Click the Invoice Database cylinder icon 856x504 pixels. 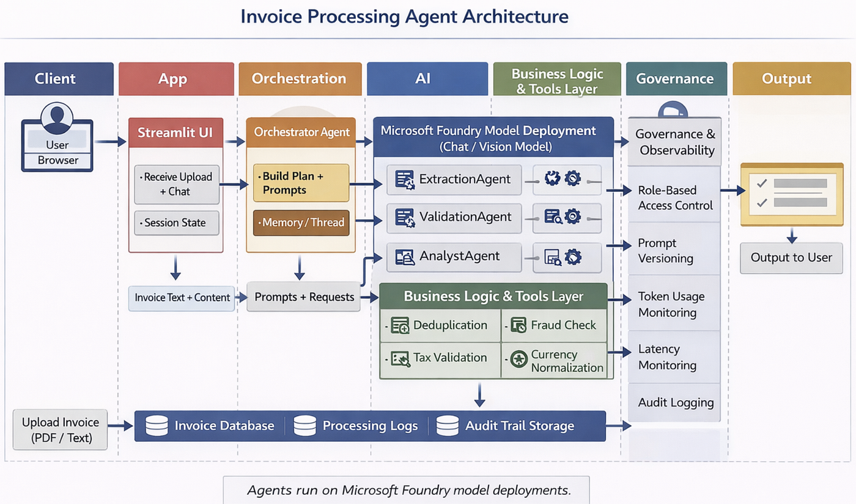[x=157, y=426]
